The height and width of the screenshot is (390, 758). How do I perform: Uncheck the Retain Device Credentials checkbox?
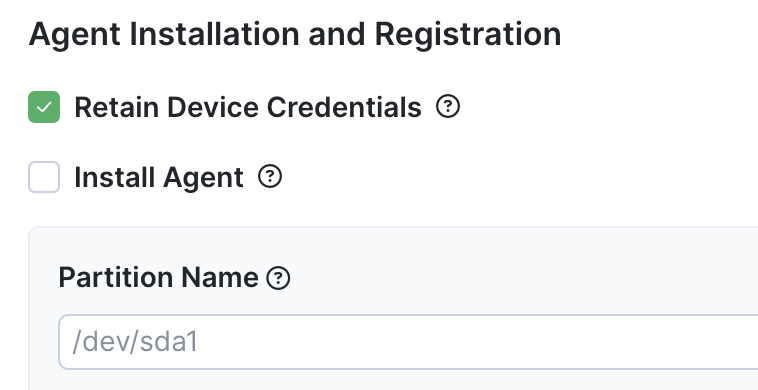[44, 107]
